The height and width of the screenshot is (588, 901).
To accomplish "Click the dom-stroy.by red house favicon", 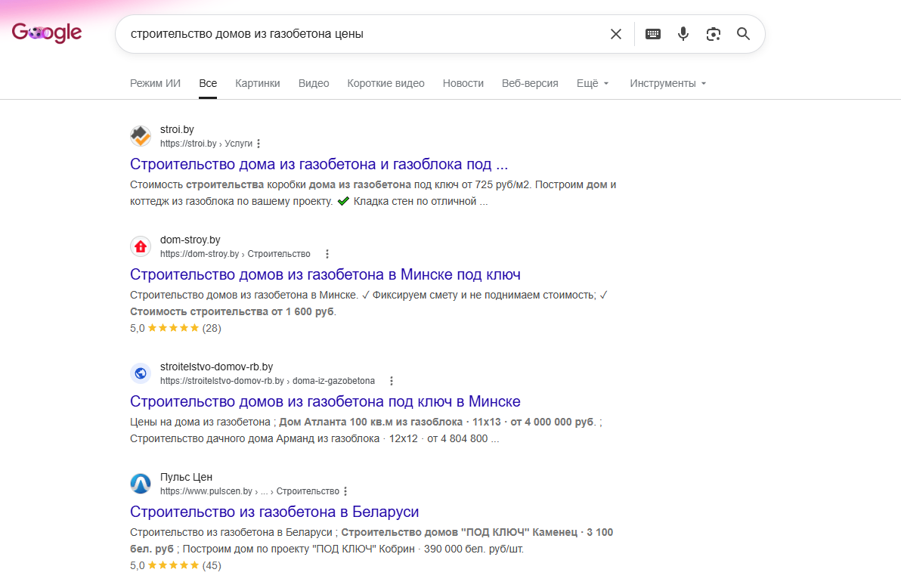I will 140,246.
